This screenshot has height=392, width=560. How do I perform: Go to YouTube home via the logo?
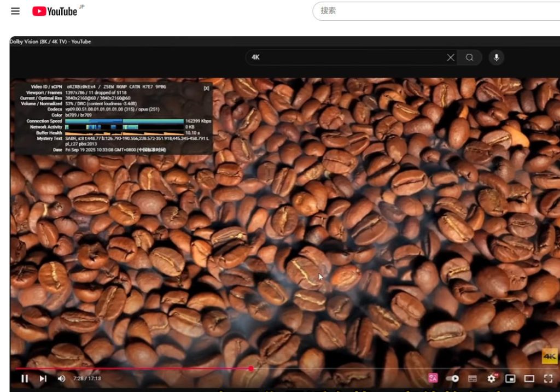[x=55, y=11]
